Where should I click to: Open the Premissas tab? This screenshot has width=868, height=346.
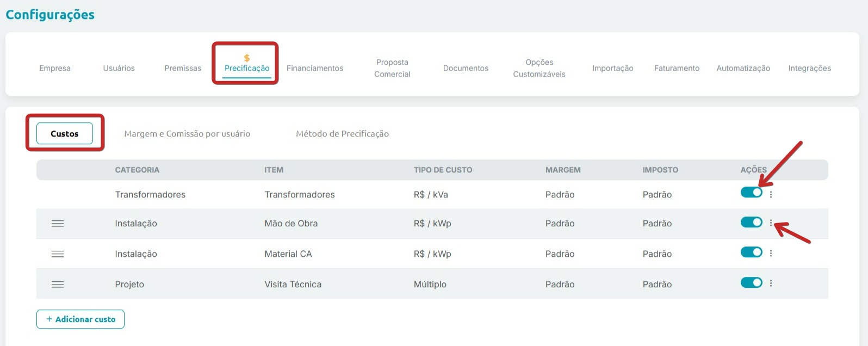click(183, 68)
